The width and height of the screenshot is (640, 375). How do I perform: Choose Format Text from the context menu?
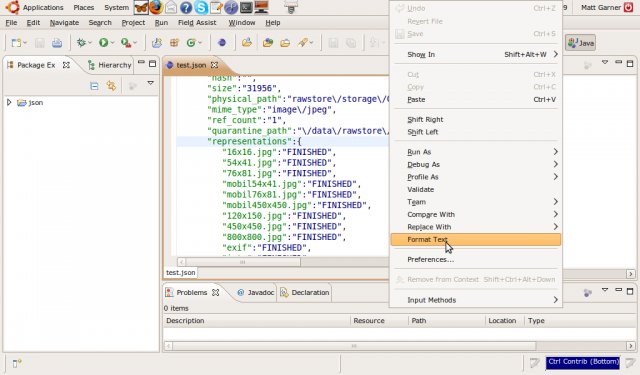(476, 240)
